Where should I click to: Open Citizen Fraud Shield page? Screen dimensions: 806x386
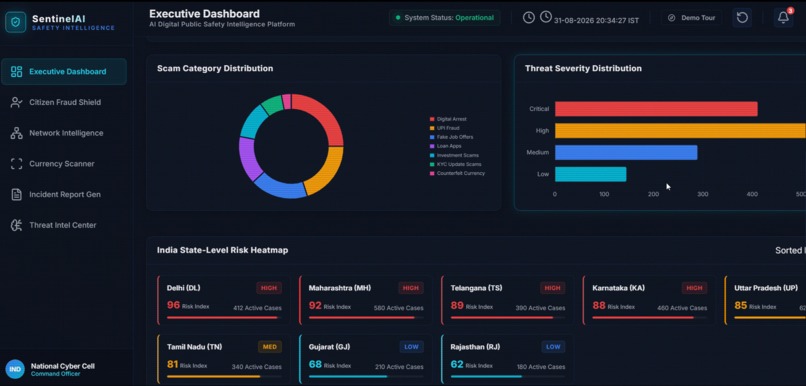pos(64,102)
